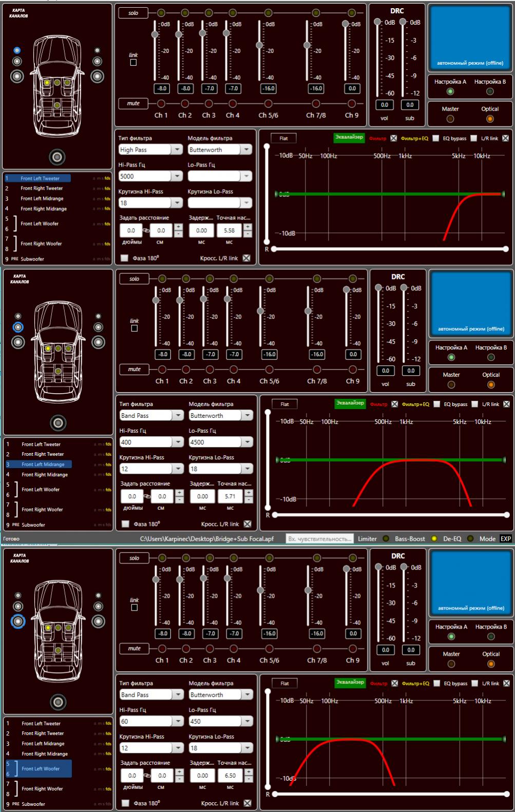Viewport: 515px width, 812px height.
Task: Select Front Right Midrange in the top channel list
Action: coord(44,209)
